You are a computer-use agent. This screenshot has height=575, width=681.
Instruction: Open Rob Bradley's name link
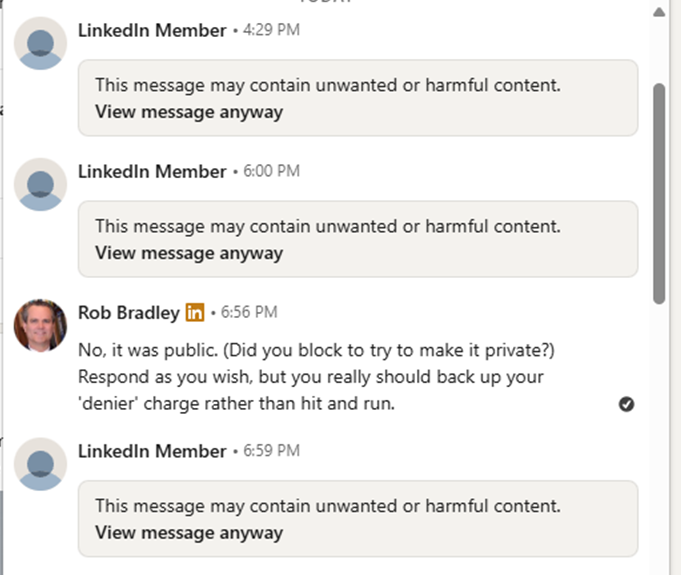click(129, 312)
